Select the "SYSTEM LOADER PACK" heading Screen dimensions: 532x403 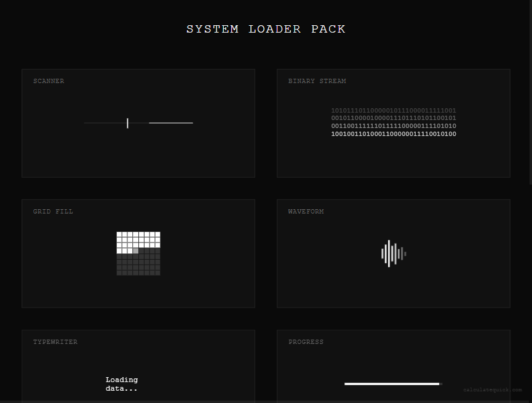pyautogui.click(x=266, y=29)
